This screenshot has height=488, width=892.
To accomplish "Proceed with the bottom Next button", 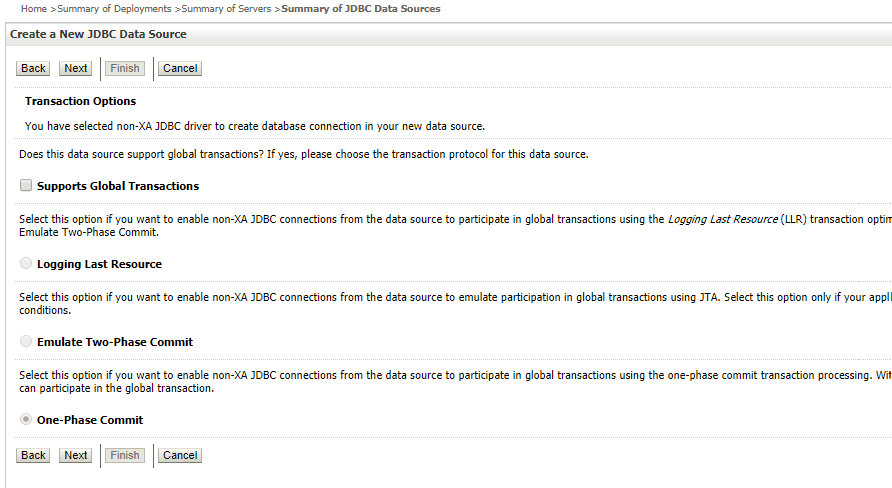I will (x=76, y=456).
